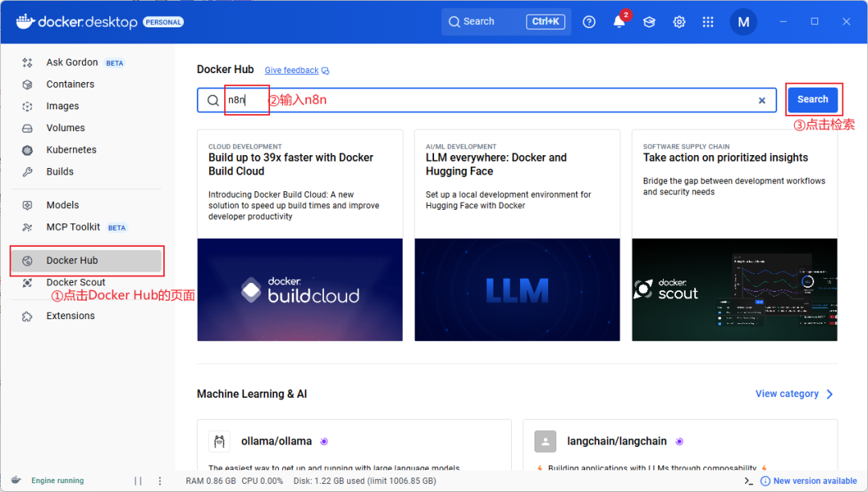Image resolution: width=868 pixels, height=492 pixels.
Task: Click the Disk usage status text
Action: point(365,481)
